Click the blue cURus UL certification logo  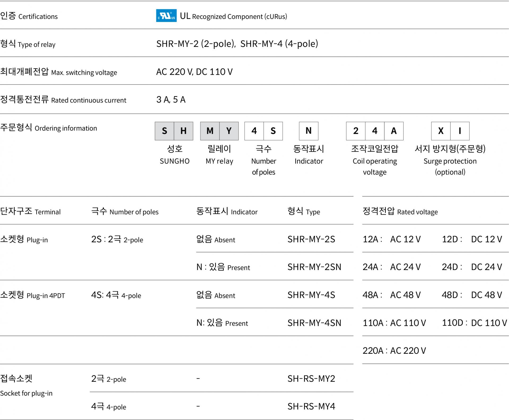coord(166,16)
